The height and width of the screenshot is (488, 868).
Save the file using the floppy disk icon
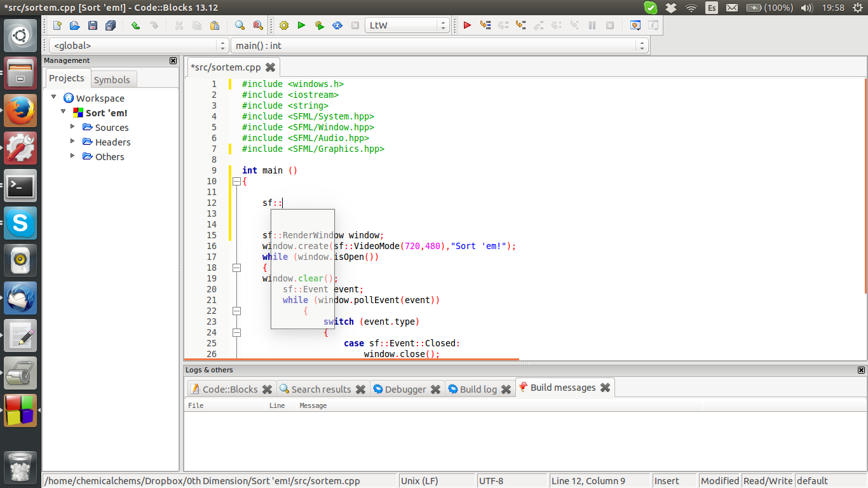click(93, 25)
